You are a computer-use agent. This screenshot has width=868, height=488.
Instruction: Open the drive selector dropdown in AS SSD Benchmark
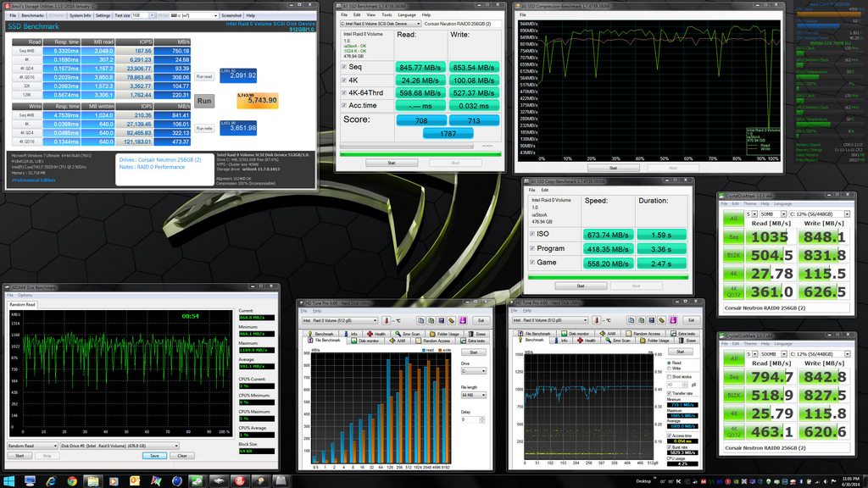381,24
